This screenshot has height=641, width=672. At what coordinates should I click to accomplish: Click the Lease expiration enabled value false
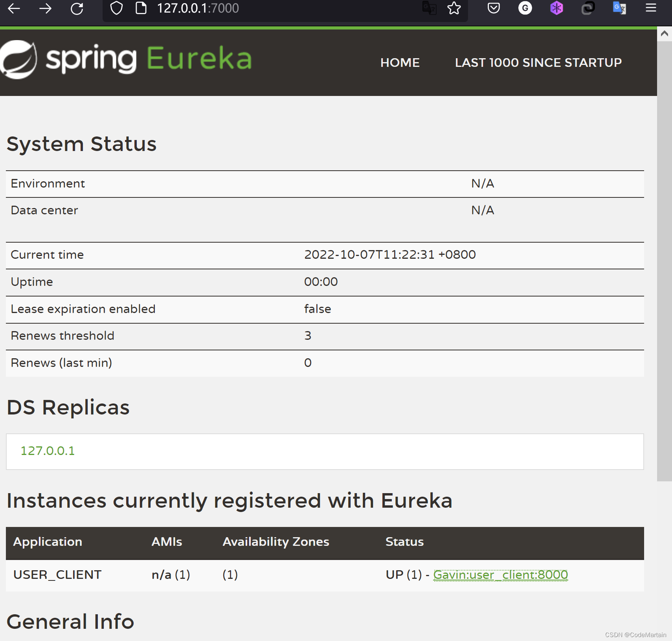(x=318, y=309)
